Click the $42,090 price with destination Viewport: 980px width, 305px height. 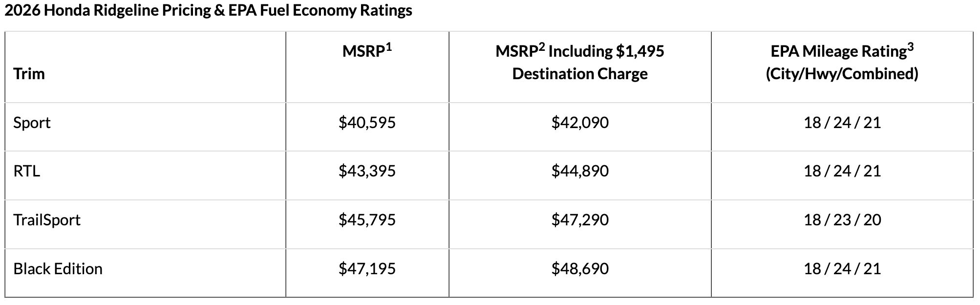pos(580,122)
